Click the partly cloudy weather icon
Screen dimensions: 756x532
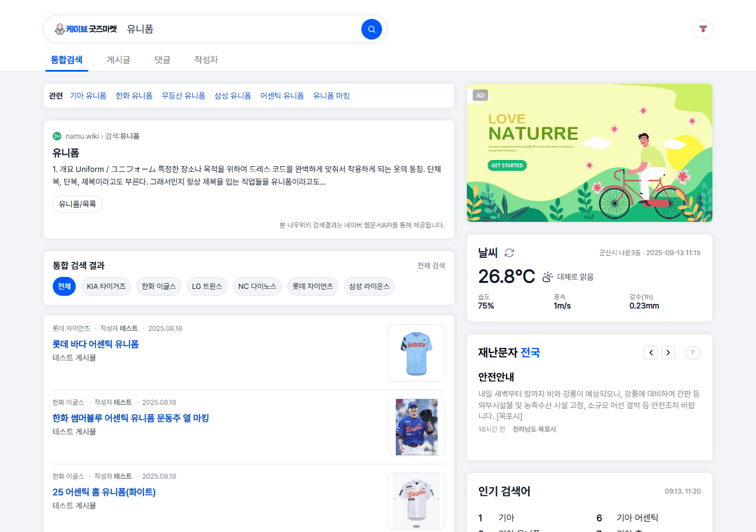click(547, 277)
